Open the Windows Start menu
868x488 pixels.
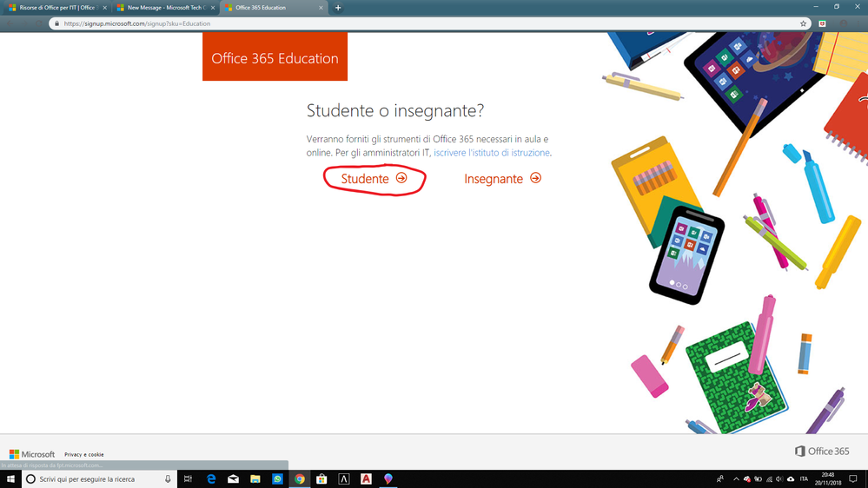(10, 479)
